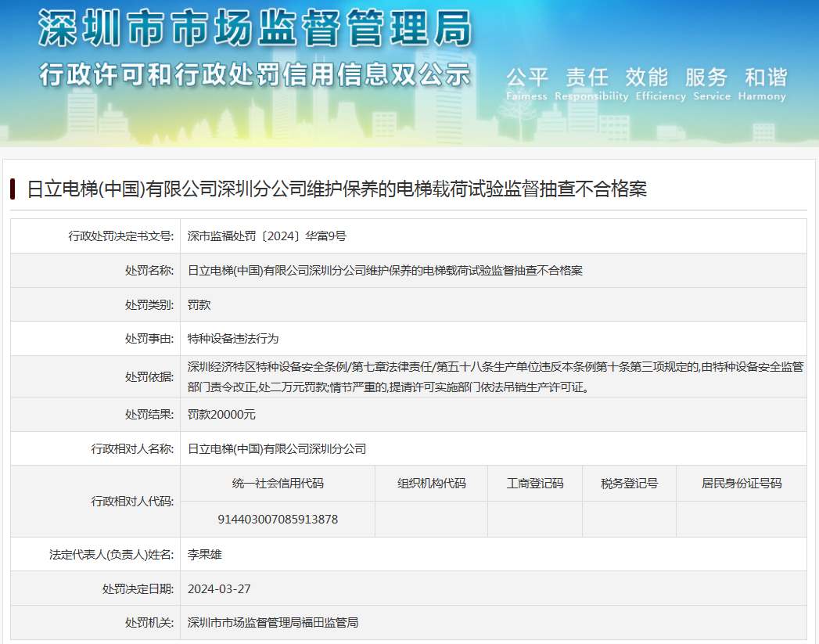Viewport: 819px width, 644px height.
Task: Click the legal basis text starting 深圳经济特区特种设备安全条例
Action: pos(496,376)
